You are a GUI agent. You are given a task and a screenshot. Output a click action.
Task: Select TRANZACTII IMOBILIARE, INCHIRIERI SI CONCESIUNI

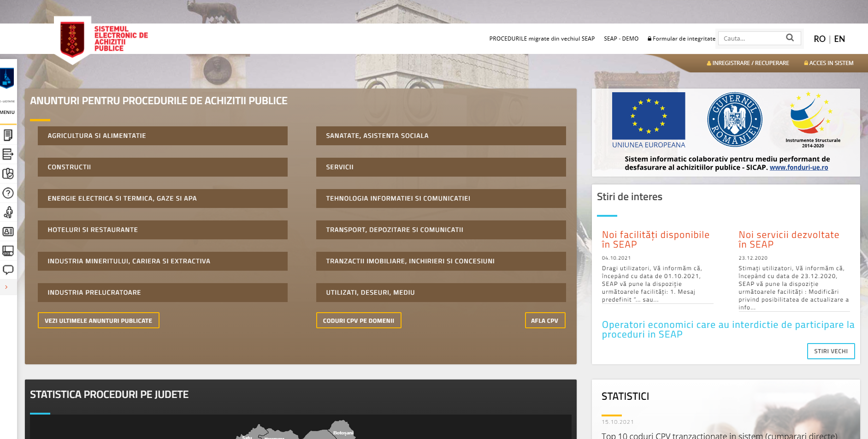click(x=441, y=261)
